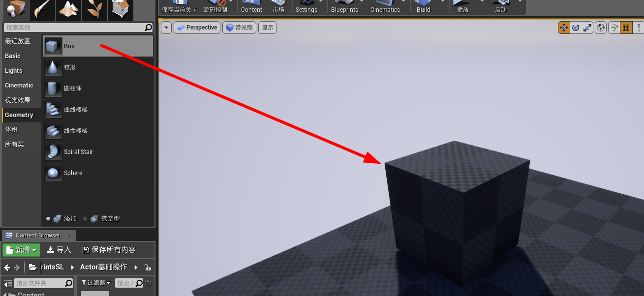Image resolution: width=644 pixels, height=296 pixels.
Task: Select the 挖空型 subtractive brush option
Action: tap(106, 218)
